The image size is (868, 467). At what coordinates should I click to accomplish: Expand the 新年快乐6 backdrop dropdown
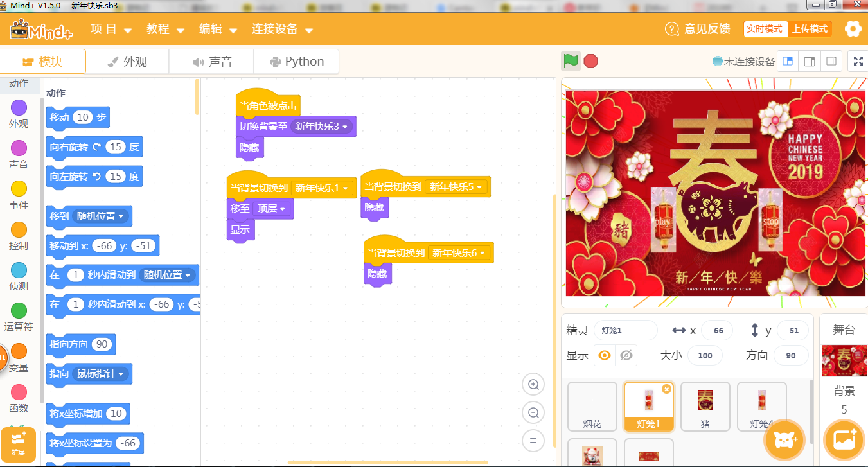click(459, 253)
